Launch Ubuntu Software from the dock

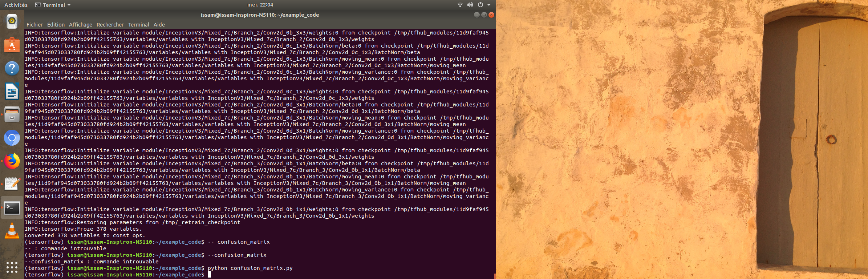tap(12, 45)
